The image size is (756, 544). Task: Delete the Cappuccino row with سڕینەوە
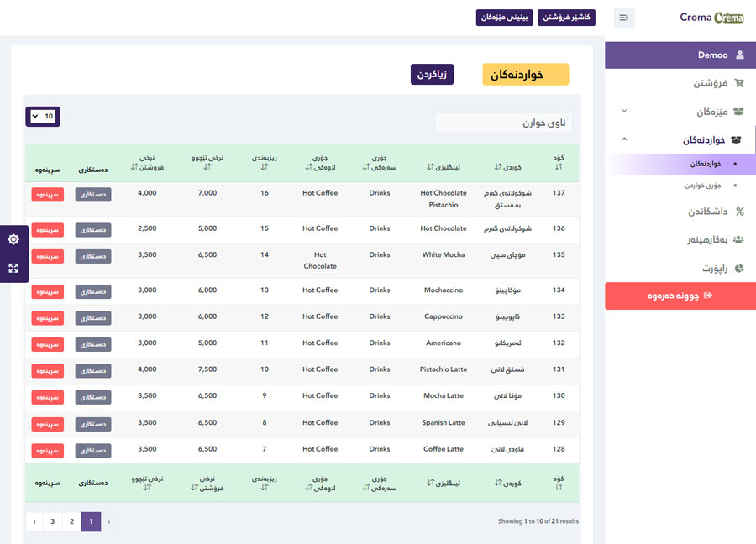click(47, 317)
